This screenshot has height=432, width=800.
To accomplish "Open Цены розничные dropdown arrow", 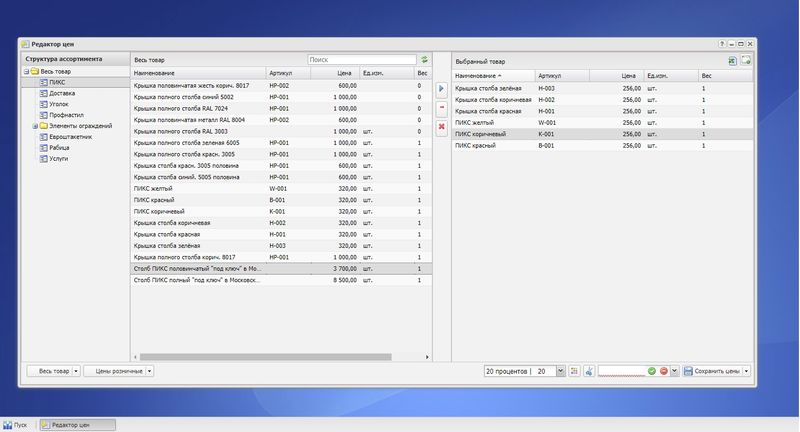I will click(149, 371).
